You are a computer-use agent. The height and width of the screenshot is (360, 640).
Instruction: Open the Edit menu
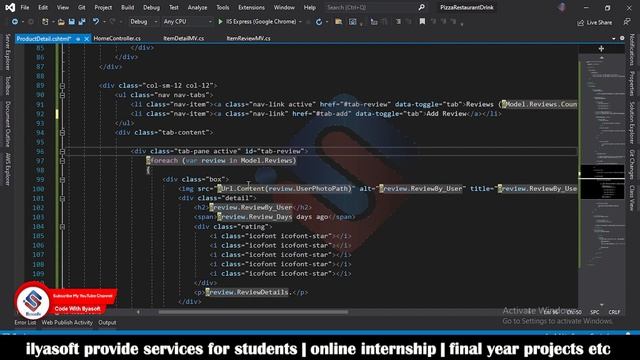(43, 7)
